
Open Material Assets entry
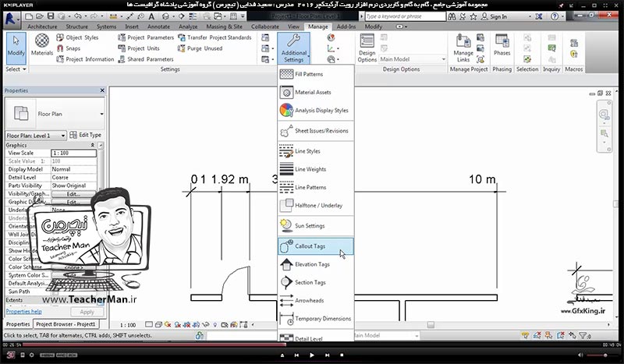tap(316, 92)
